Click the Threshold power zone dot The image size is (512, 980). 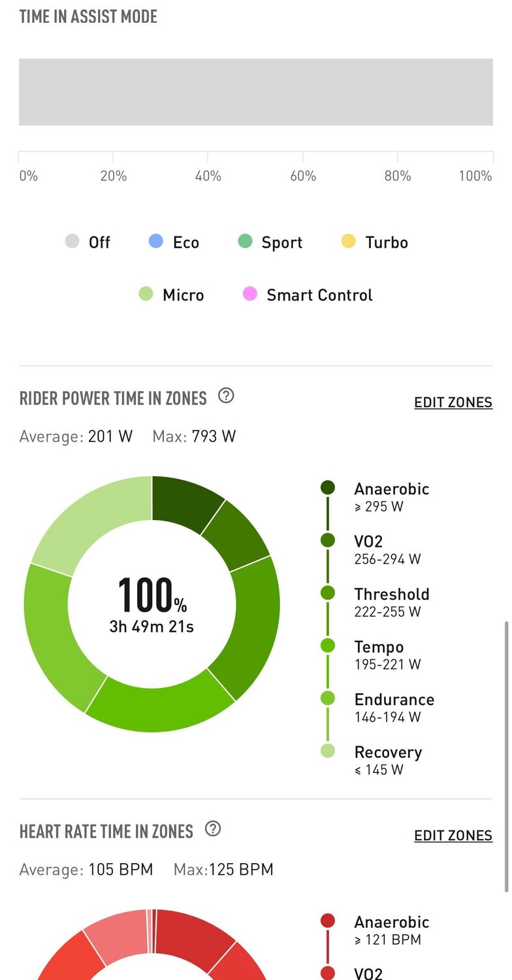(x=328, y=593)
